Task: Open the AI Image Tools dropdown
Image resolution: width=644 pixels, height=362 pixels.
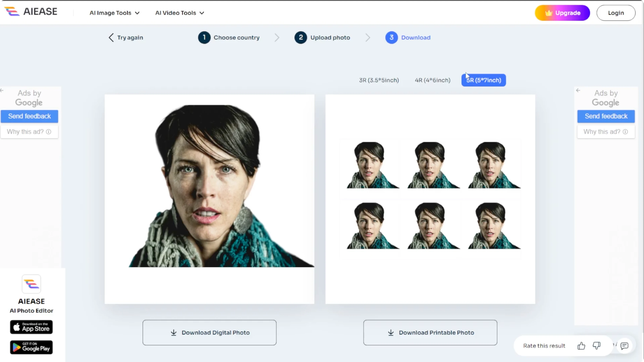Action: 114,13
